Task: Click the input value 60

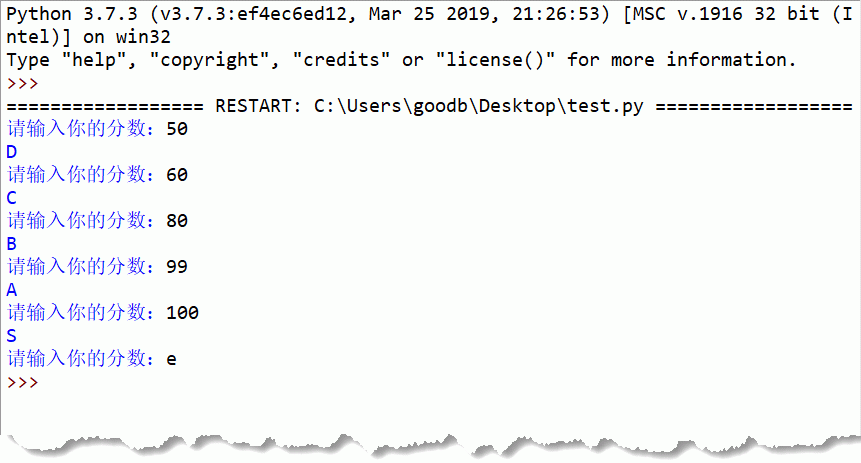Action: click(x=177, y=175)
